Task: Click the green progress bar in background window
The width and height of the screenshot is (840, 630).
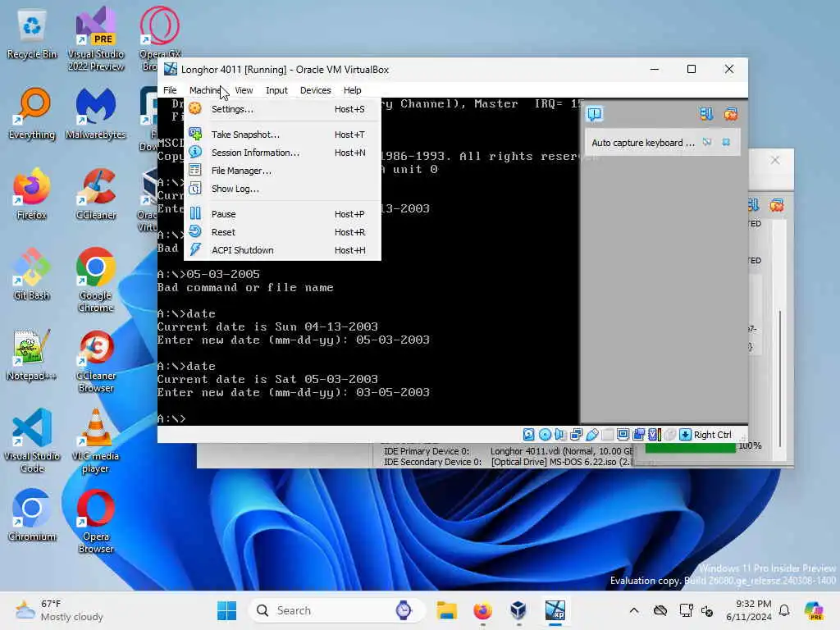Action: click(x=691, y=448)
